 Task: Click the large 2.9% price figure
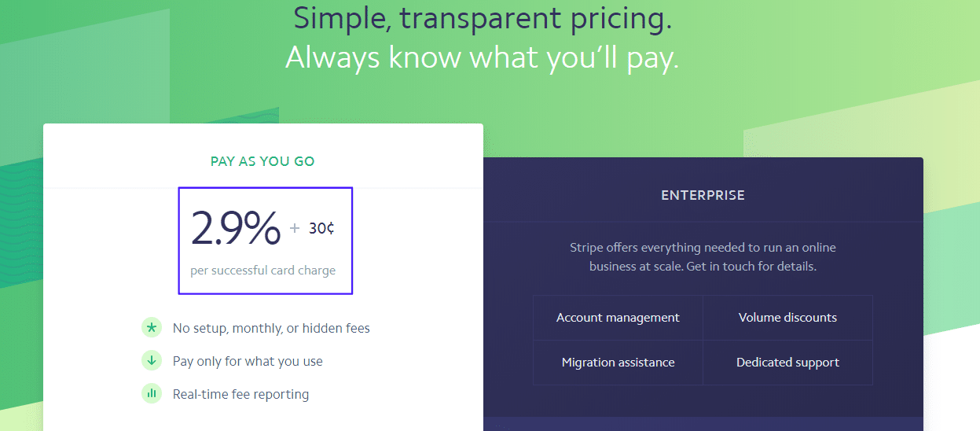(236, 229)
